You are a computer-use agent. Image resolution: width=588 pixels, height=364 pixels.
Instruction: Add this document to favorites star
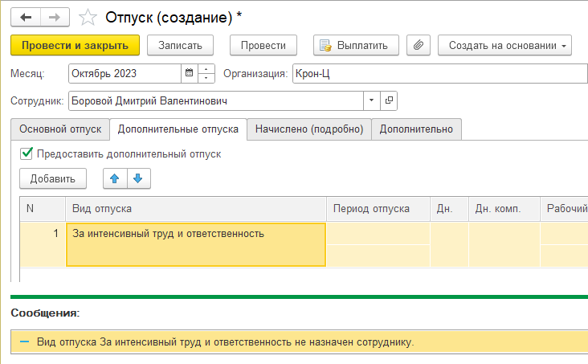(90, 16)
